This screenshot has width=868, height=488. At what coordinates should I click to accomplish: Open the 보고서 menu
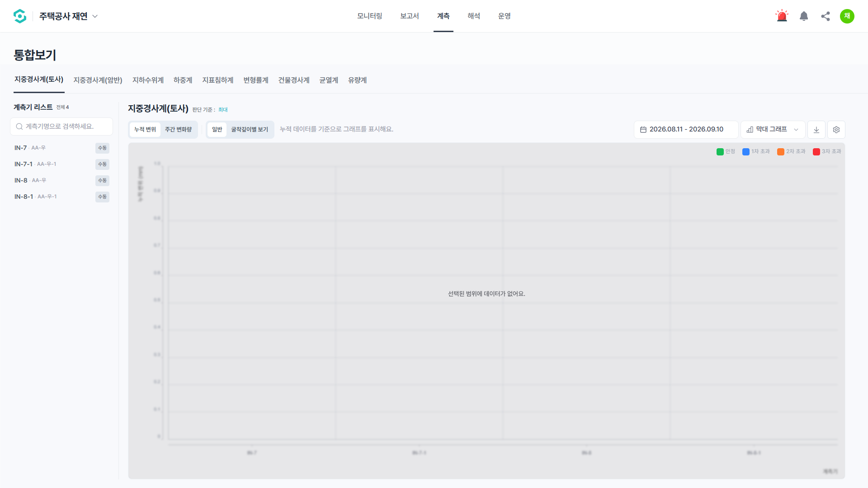(410, 16)
